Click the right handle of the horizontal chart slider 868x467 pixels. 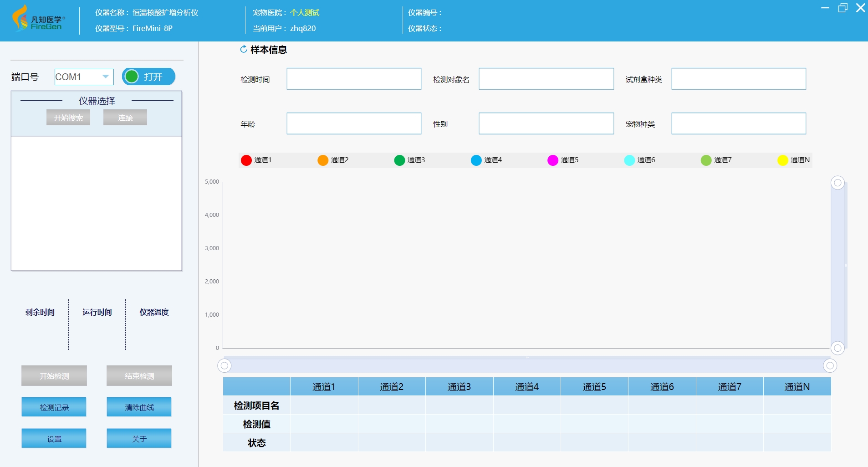pos(830,365)
